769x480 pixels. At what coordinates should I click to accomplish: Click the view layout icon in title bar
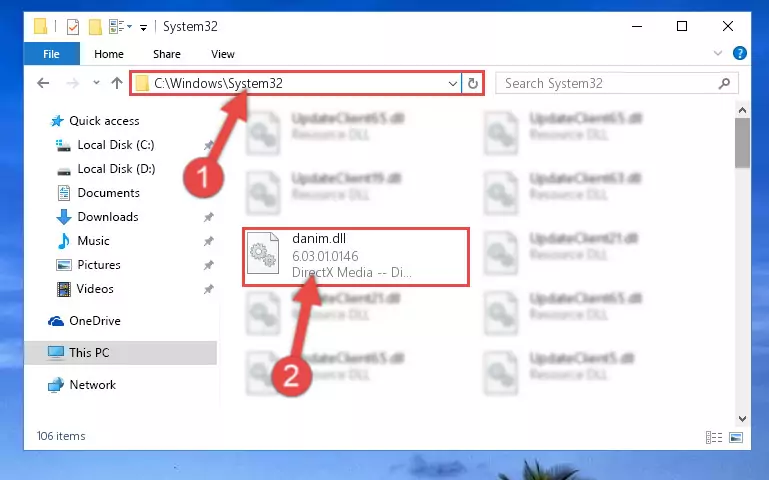click(120, 26)
